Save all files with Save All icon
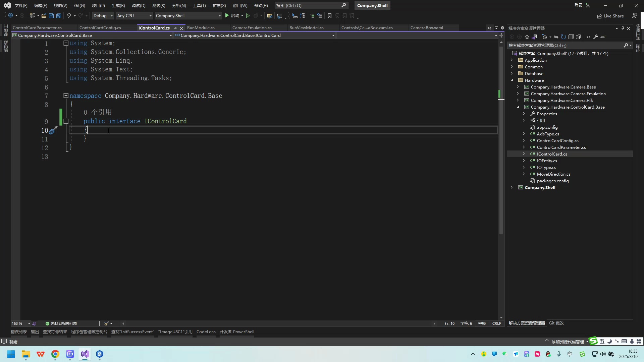This screenshot has height=362, width=644. click(x=58, y=15)
